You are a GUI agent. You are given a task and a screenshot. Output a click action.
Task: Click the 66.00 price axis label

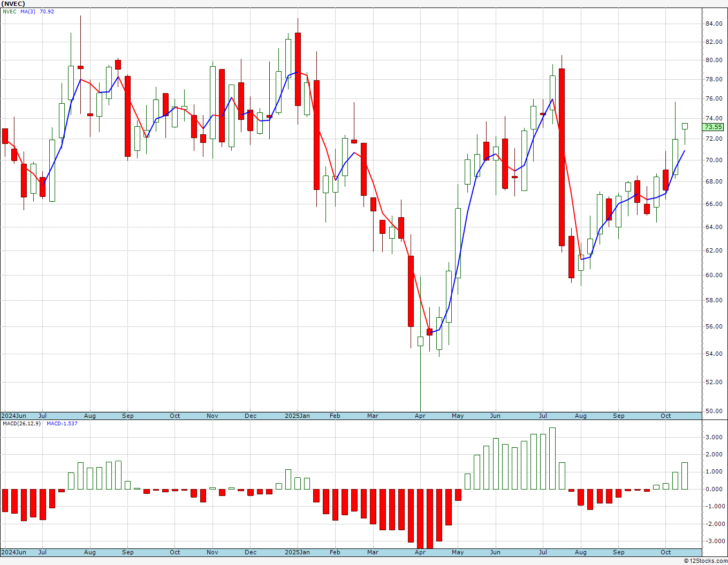(x=713, y=204)
